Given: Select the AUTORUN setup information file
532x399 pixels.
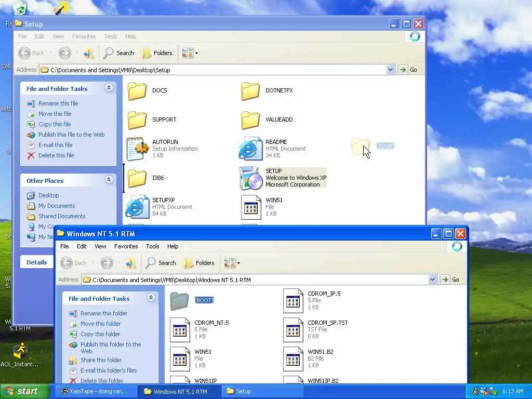Looking at the screenshot, I should point(137,149).
